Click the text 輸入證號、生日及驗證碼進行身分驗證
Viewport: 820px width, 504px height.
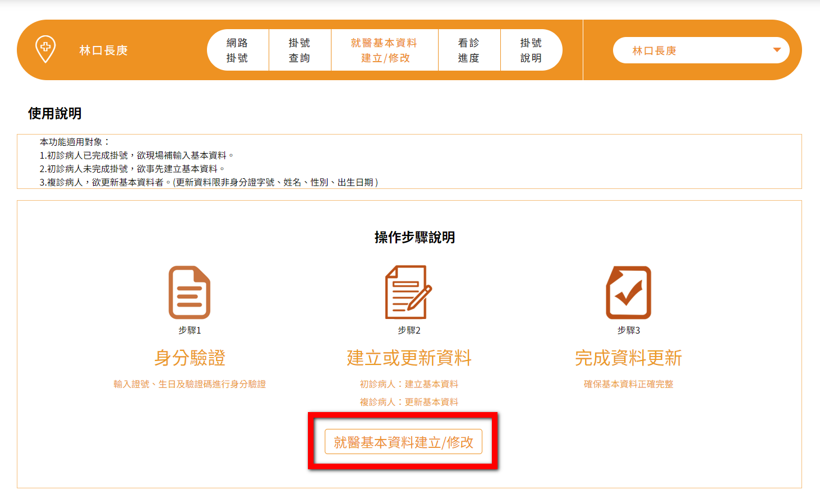click(190, 384)
